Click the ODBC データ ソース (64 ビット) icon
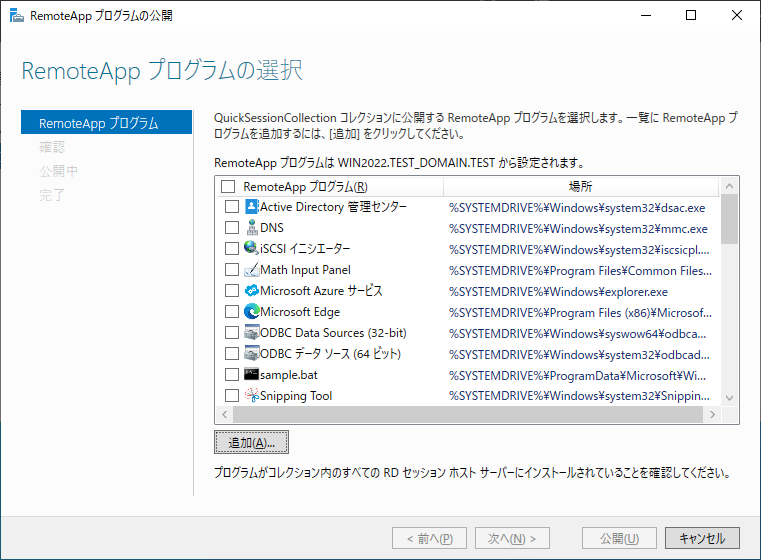This screenshot has width=761, height=560. point(251,353)
